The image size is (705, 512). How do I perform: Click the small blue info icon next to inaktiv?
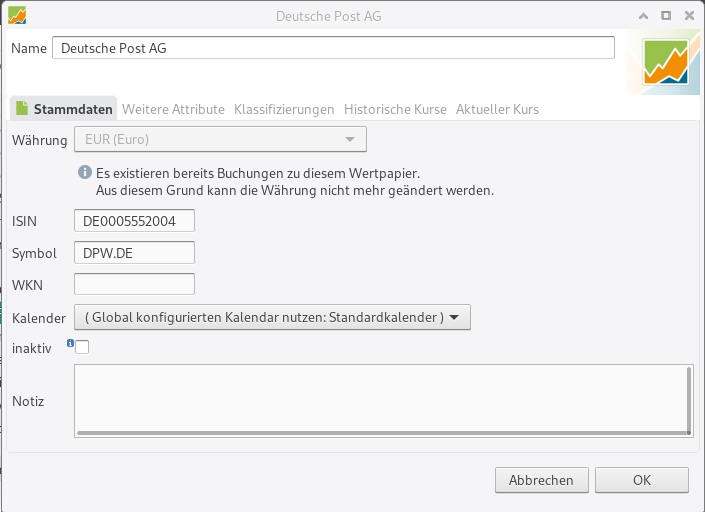pyautogui.click(x=70, y=343)
